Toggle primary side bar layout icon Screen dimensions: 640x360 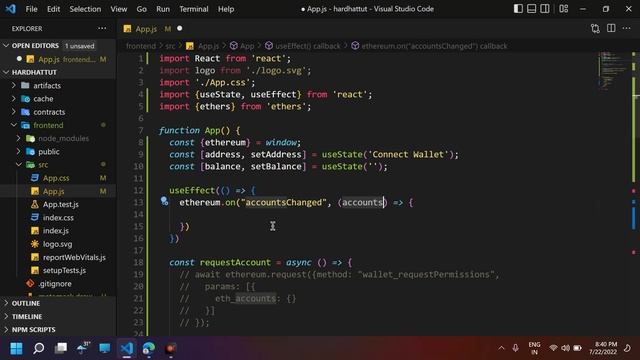pyautogui.click(x=518, y=9)
